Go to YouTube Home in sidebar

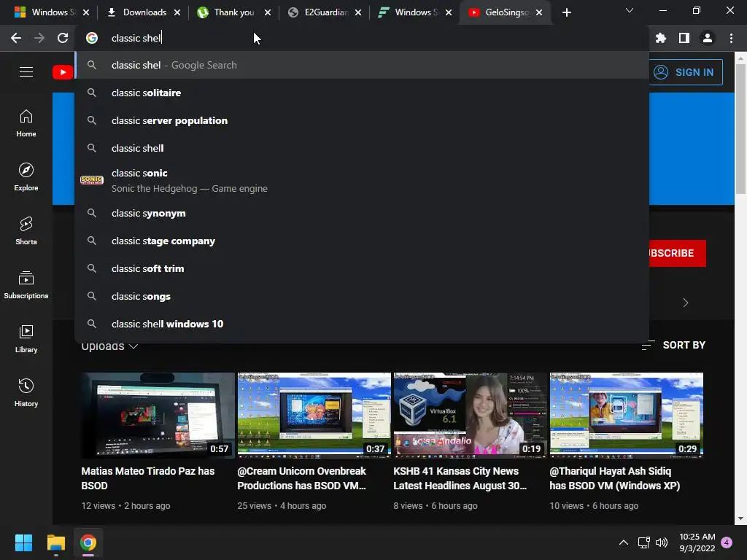pos(26,123)
